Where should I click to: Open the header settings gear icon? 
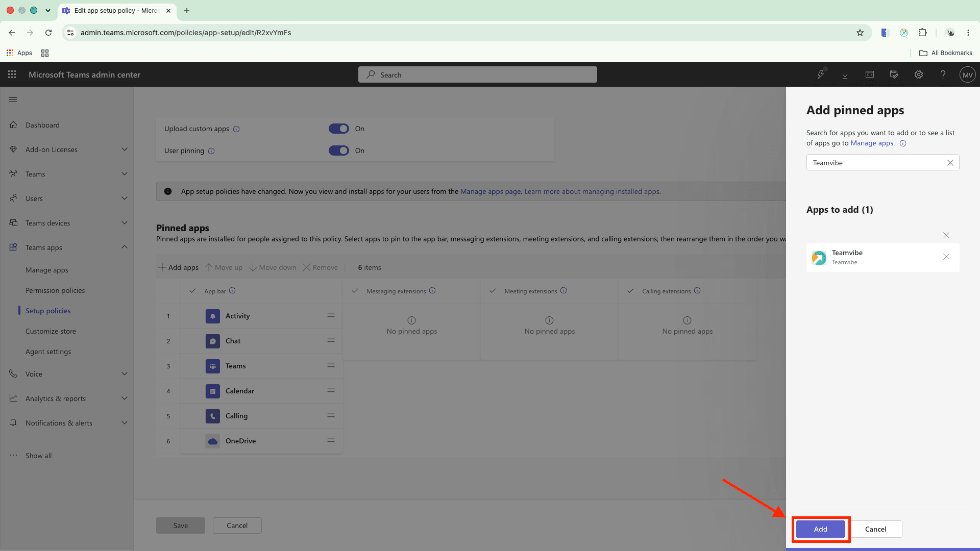919,74
